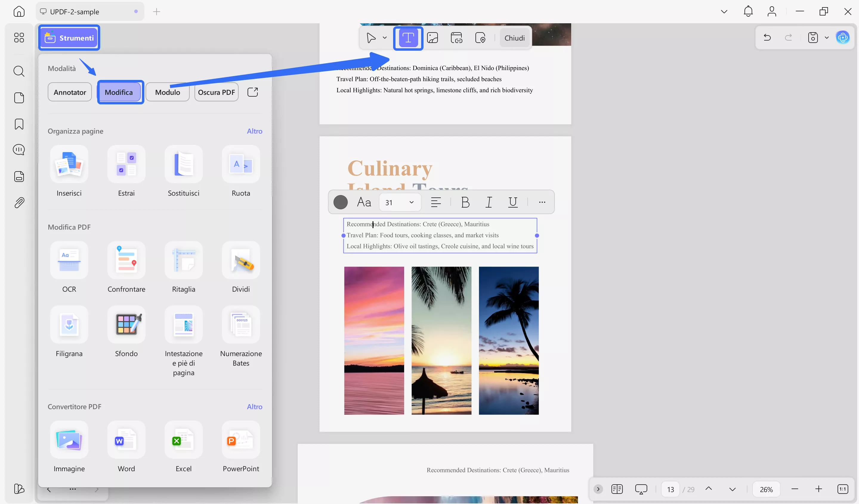
Task: Open the save options dropdown
Action: click(826, 38)
